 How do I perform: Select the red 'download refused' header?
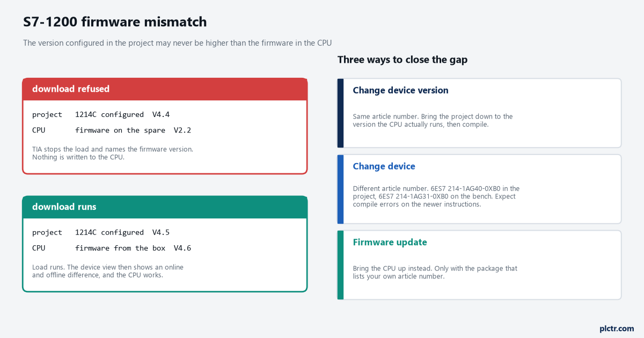(165, 89)
